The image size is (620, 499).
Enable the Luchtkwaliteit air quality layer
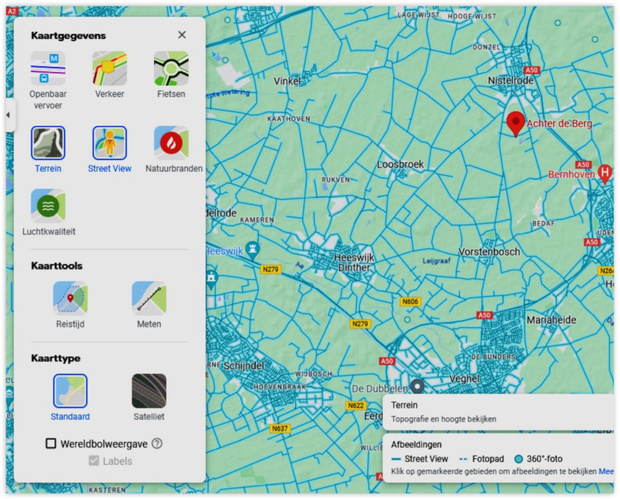(48, 206)
